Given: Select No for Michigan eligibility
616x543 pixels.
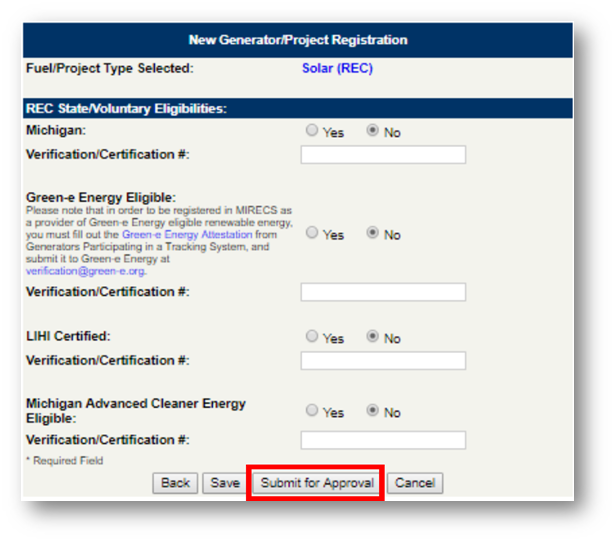Looking at the screenshot, I should (x=373, y=131).
